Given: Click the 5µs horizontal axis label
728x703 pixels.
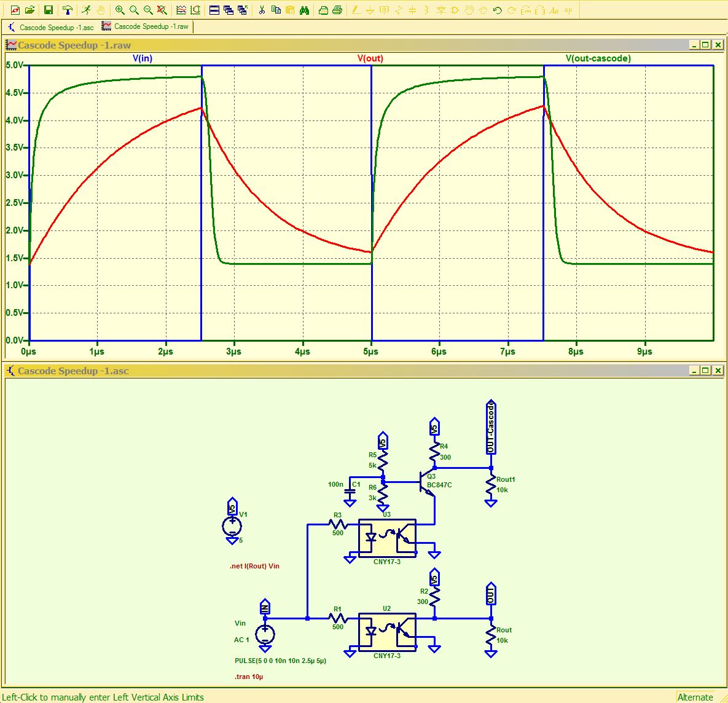Looking at the screenshot, I should (370, 351).
